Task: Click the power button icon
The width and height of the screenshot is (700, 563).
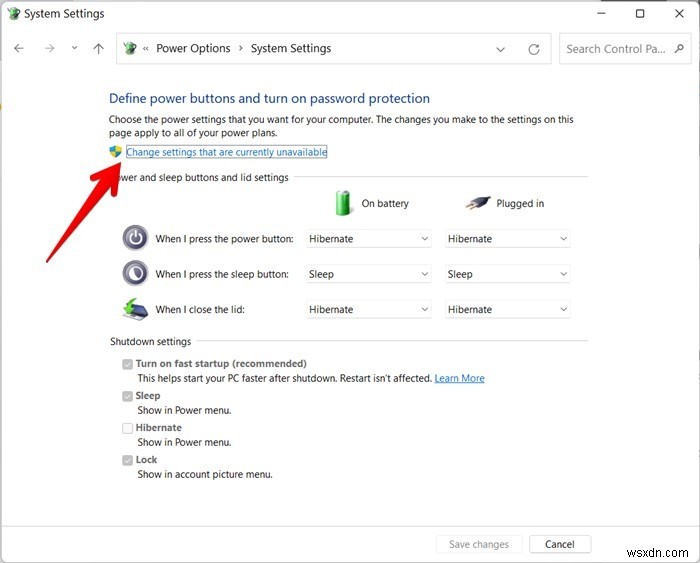Action: click(135, 238)
